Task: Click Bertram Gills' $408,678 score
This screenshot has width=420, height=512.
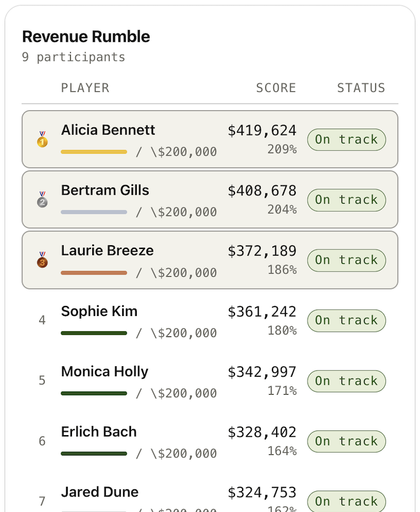Action: click(x=262, y=191)
